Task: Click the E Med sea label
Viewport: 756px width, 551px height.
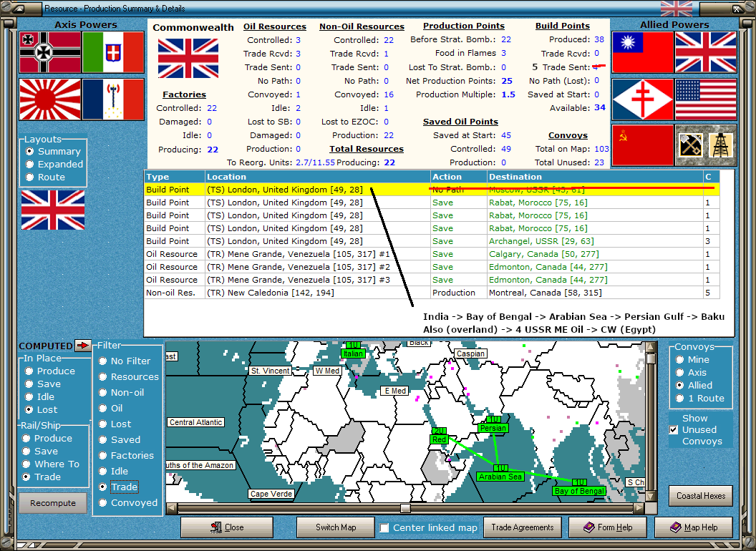Action: click(395, 391)
